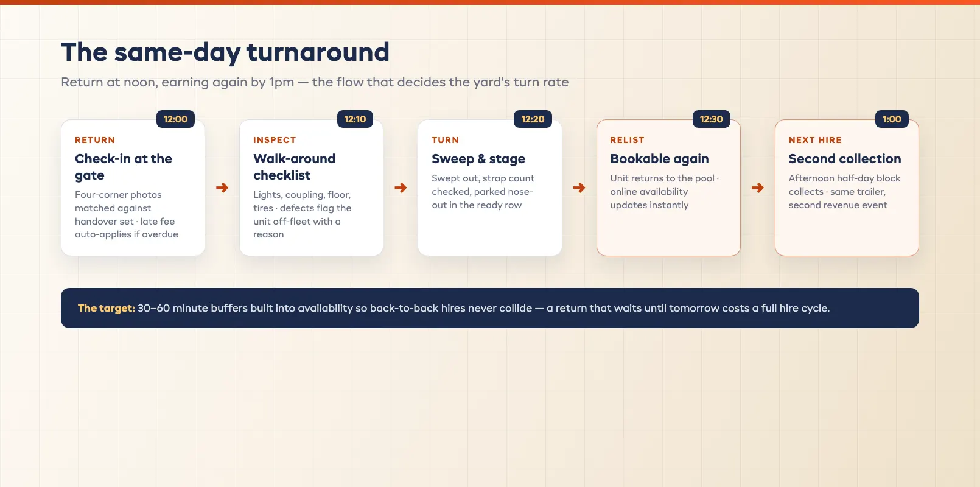Click the arrow between Inspect and Turn cards

pos(401,187)
